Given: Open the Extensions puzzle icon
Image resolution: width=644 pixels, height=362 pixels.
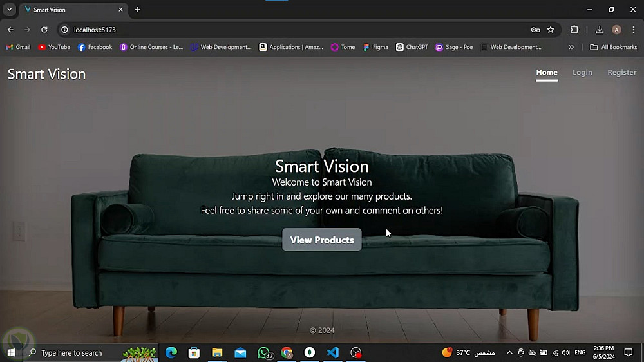Looking at the screenshot, I should coord(574,30).
